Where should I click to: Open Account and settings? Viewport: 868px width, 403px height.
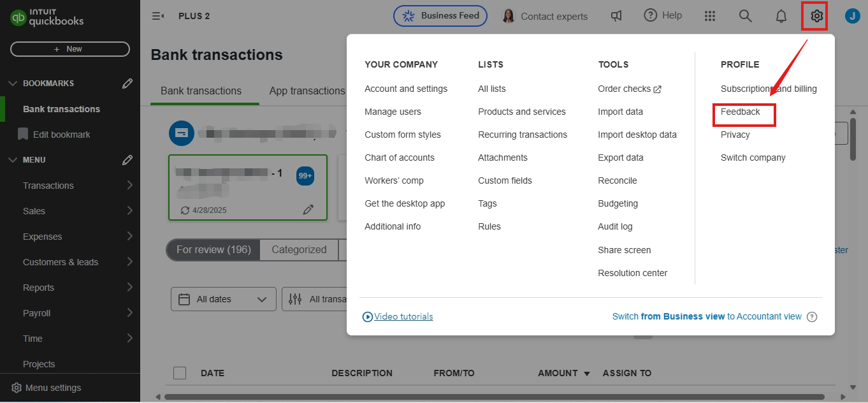click(406, 89)
